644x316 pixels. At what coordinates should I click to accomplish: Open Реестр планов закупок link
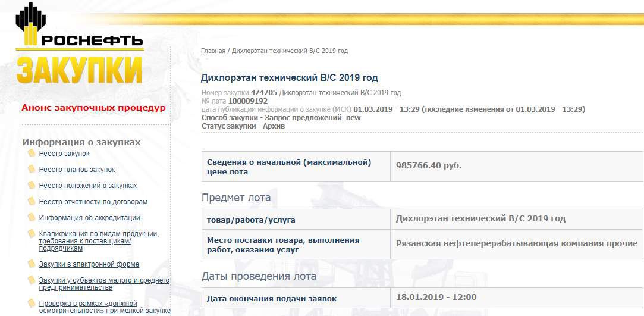77,170
